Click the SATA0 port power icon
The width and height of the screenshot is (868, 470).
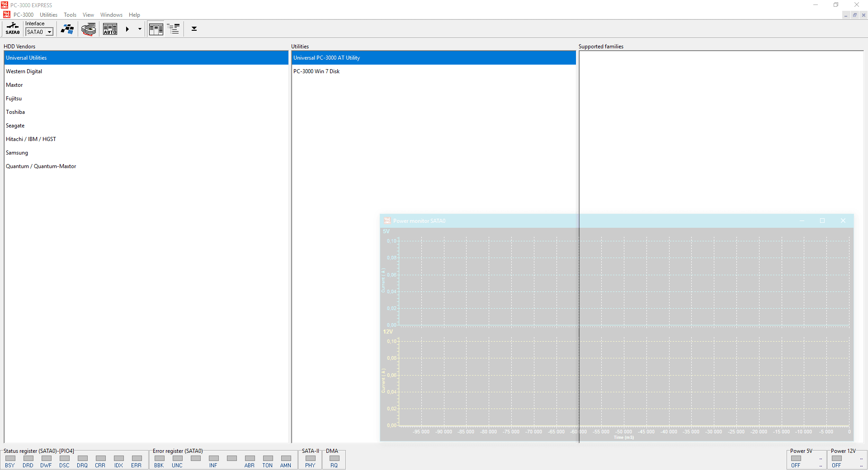[x=13, y=28]
